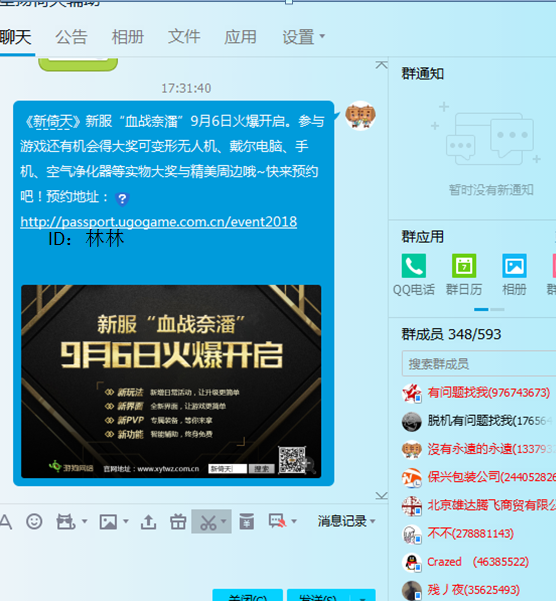Click the 发送(S) send button
This screenshot has width=556, height=601.
coord(318,596)
